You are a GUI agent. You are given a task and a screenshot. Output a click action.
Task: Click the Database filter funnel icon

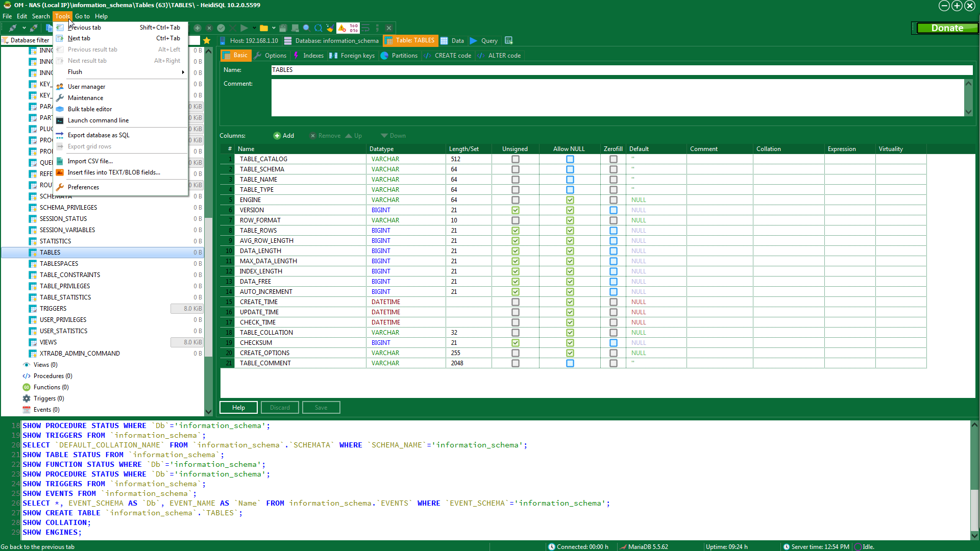click(x=6, y=40)
